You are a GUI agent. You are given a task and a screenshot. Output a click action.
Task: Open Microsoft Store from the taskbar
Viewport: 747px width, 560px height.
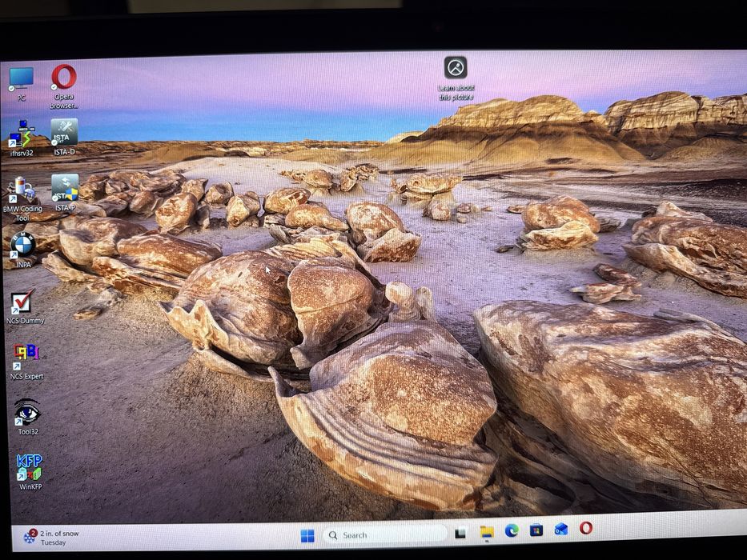point(536,530)
